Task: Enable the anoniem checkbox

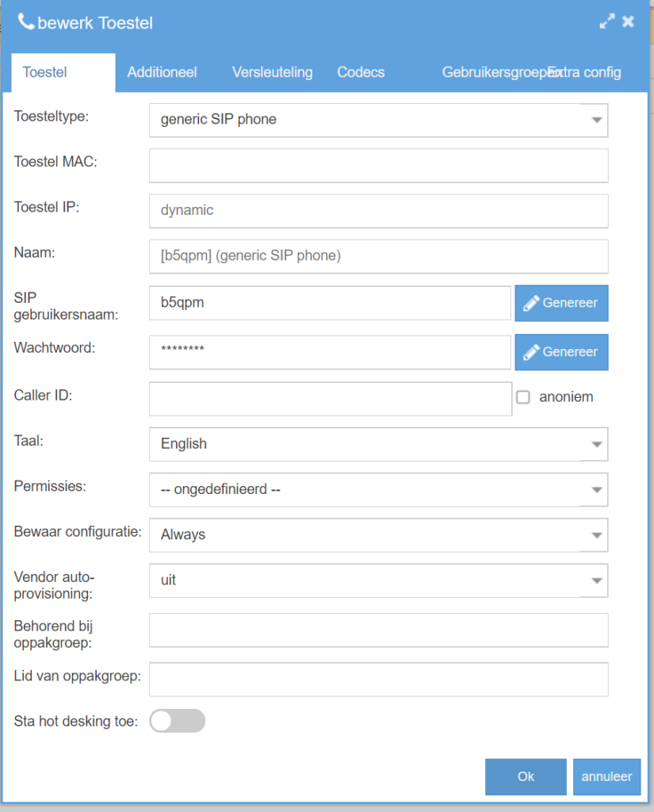Action: 523,397
